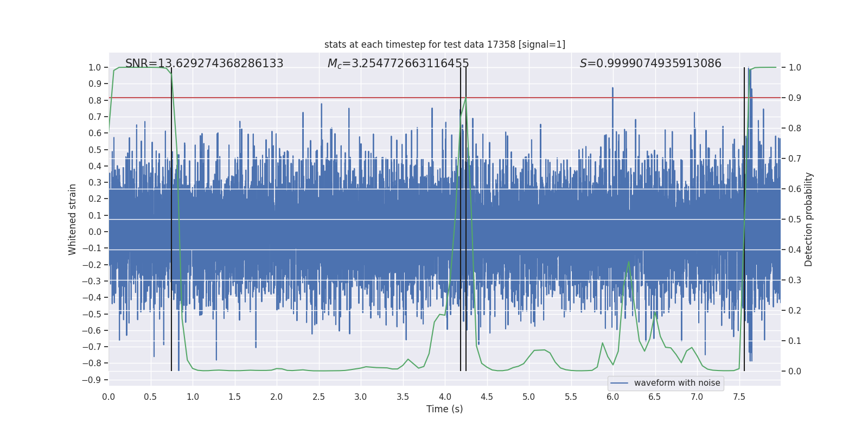Click the 0.0 tick on time axis
The image size is (868, 434).
(108, 397)
